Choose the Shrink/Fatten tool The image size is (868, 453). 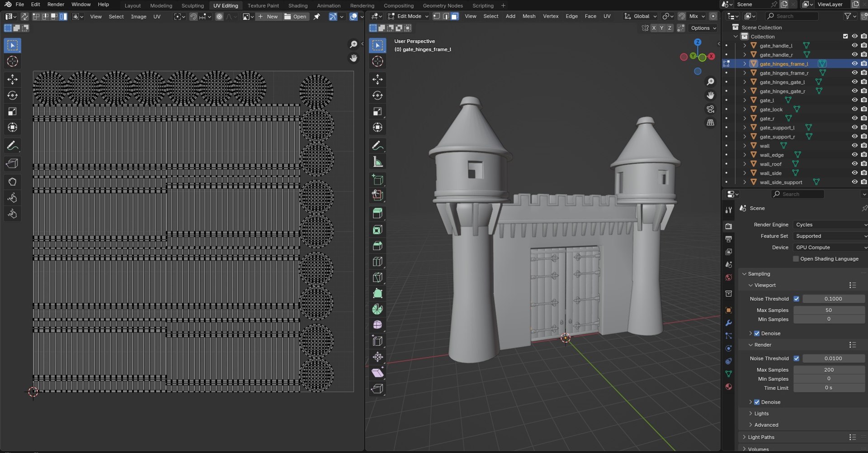377,357
